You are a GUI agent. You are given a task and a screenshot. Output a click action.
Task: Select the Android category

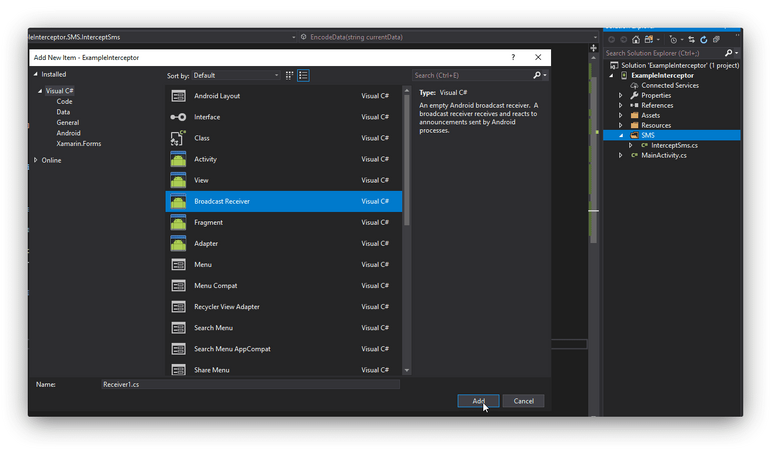68,133
